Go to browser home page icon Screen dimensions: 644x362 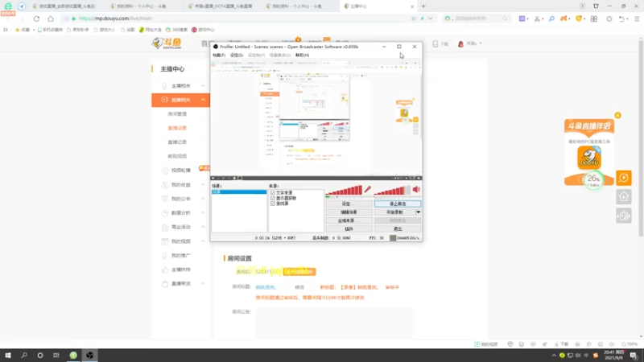[51, 19]
